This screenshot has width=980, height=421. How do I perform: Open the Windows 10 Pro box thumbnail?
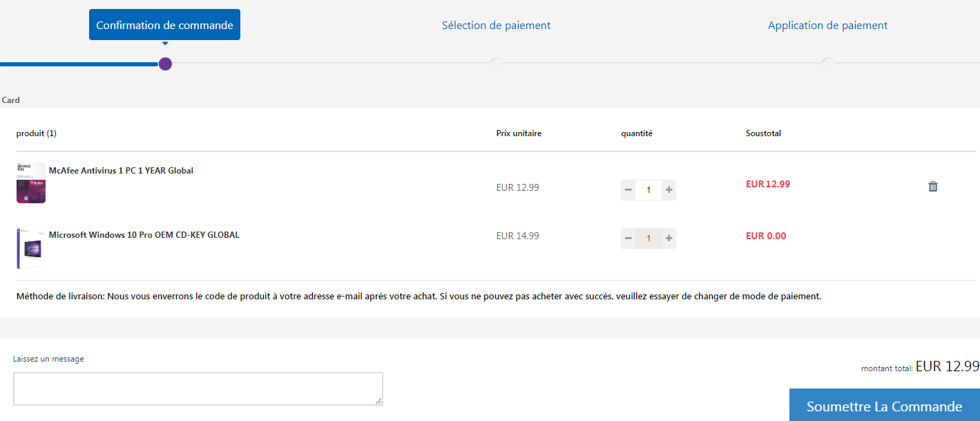click(31, 248)
